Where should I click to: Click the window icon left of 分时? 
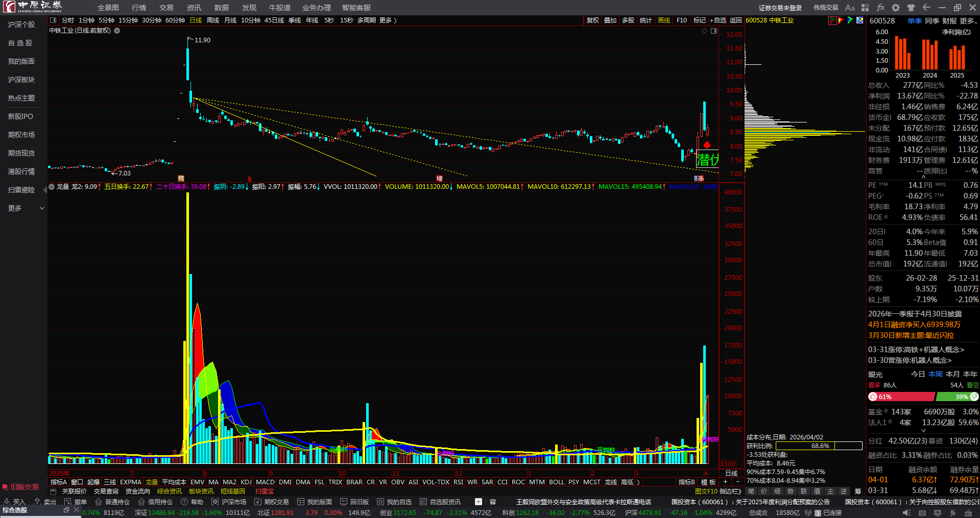(53, 20)
